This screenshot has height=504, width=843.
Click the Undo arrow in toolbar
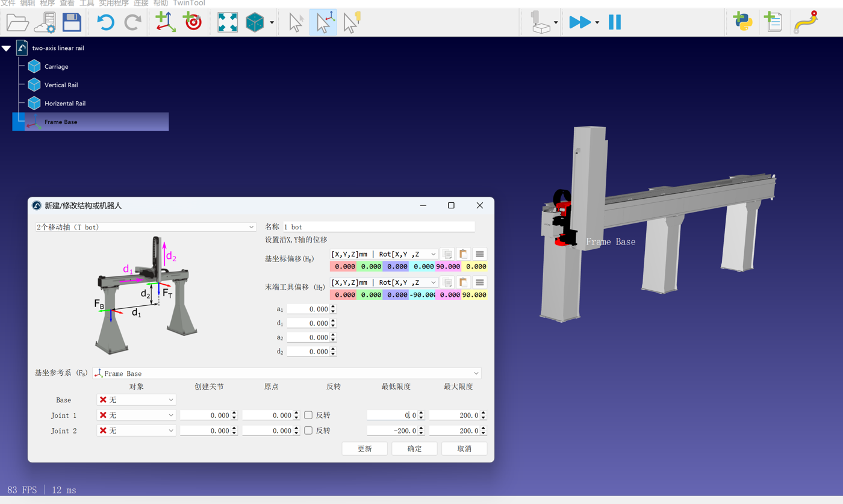pos(105,22)
